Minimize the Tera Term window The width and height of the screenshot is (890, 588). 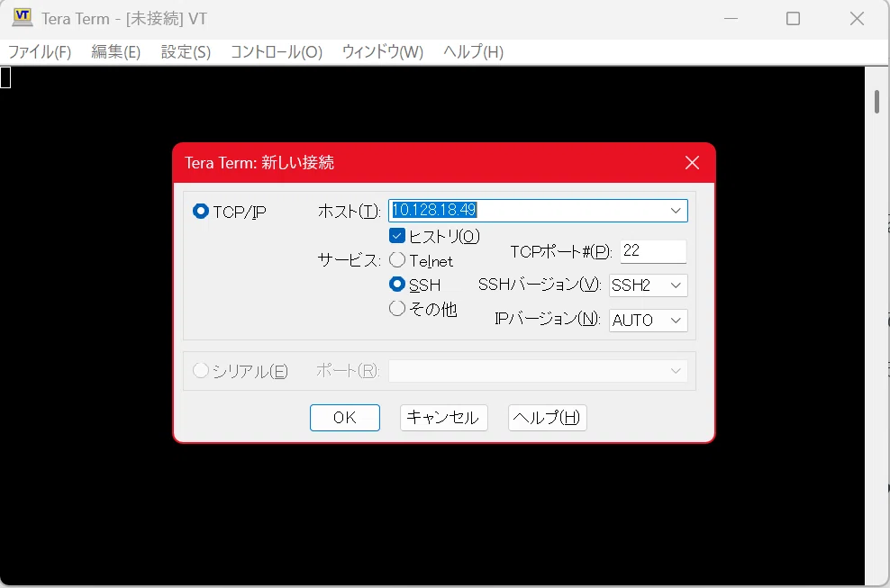point(731,19)
